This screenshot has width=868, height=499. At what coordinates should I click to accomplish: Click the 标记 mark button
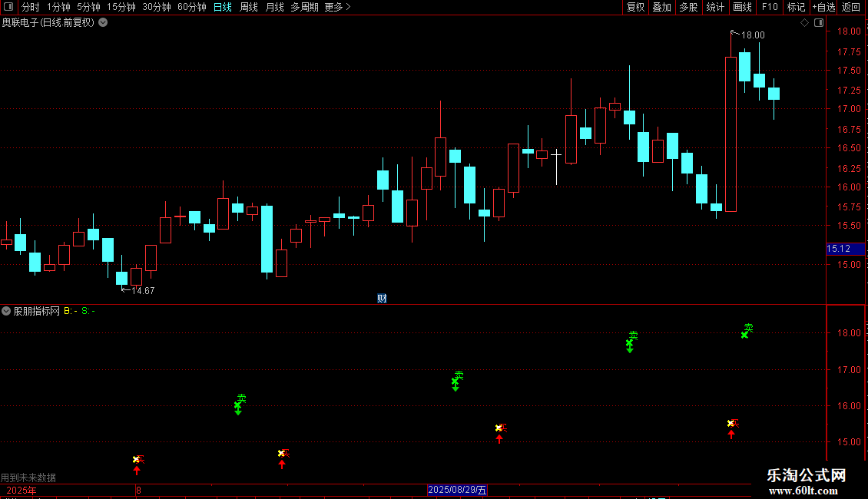(796, 7)
